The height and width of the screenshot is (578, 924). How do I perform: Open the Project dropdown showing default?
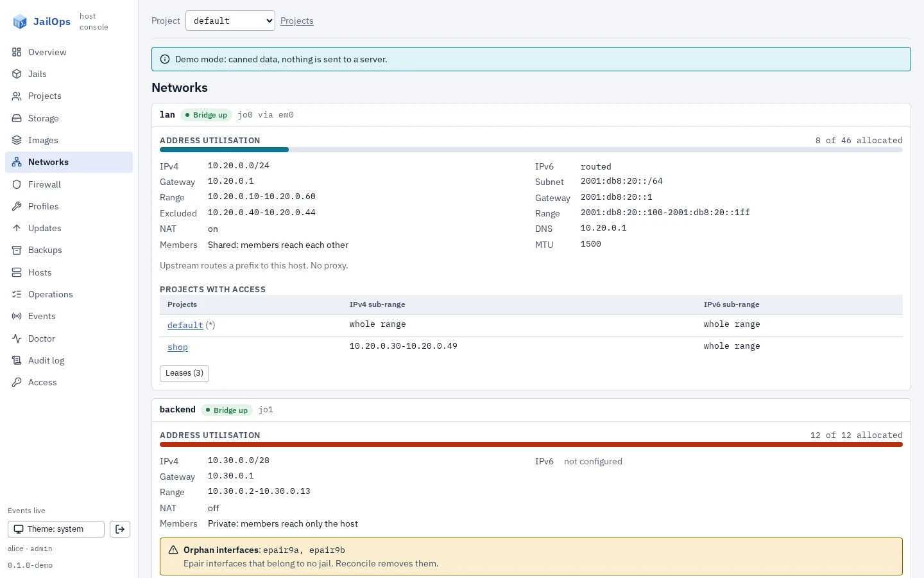coord(230,21)
